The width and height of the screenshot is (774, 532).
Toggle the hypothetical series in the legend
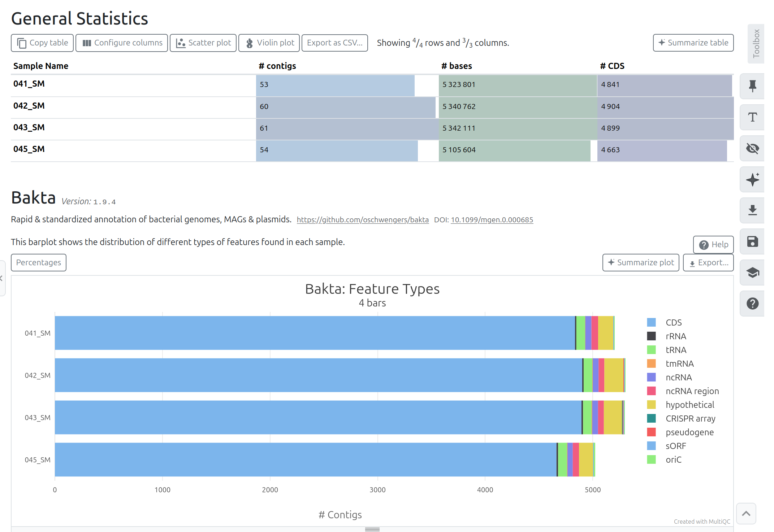689,405
